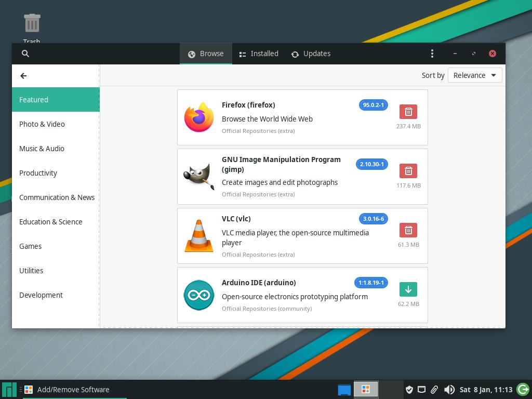Remove Firefox using its trash button
532x399 pixels.
tap(408, 112)
